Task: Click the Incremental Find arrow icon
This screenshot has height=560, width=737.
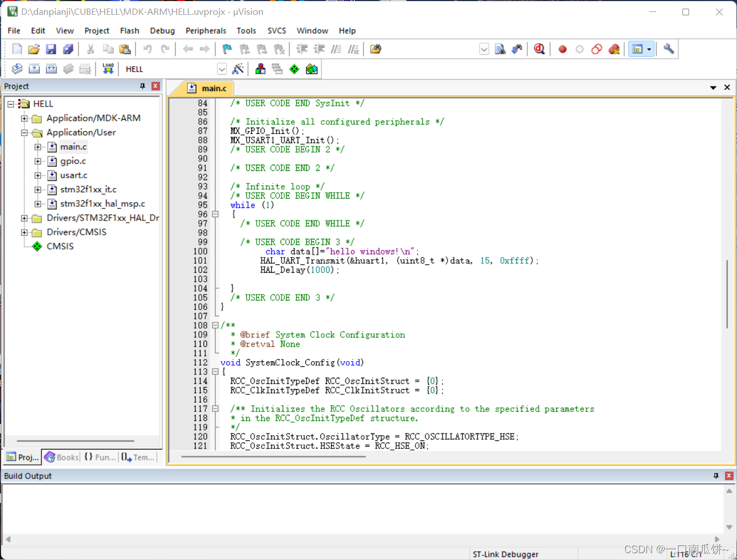Action: (x=517, y=49)
